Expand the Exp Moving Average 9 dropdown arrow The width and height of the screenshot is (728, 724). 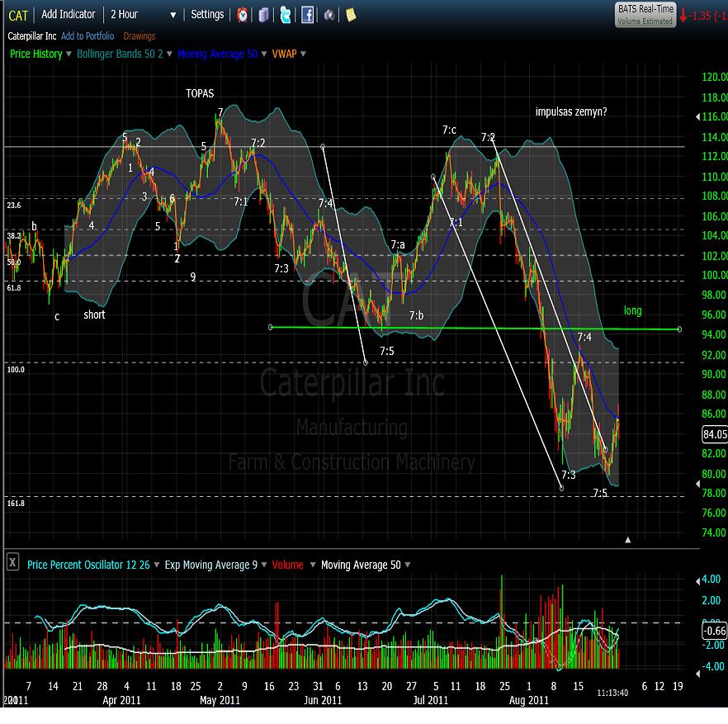[x=264, y=565]
